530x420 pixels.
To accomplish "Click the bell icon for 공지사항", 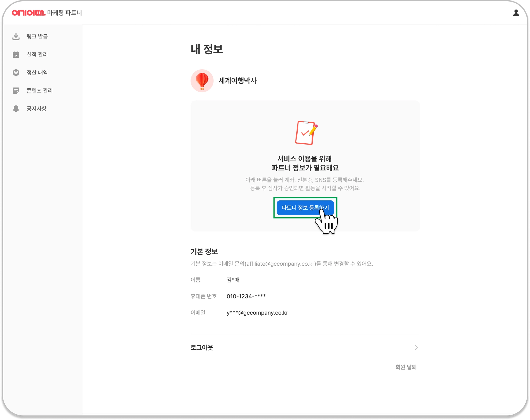I will click(x=16, y=109).
